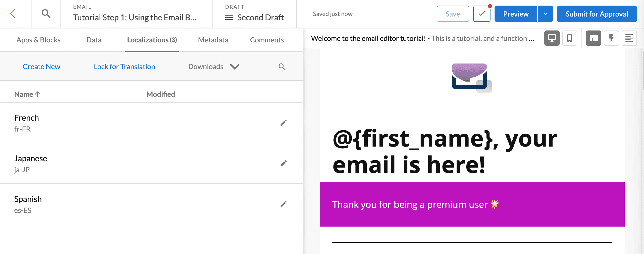Toggle the Name column sort order

(27, 94)
